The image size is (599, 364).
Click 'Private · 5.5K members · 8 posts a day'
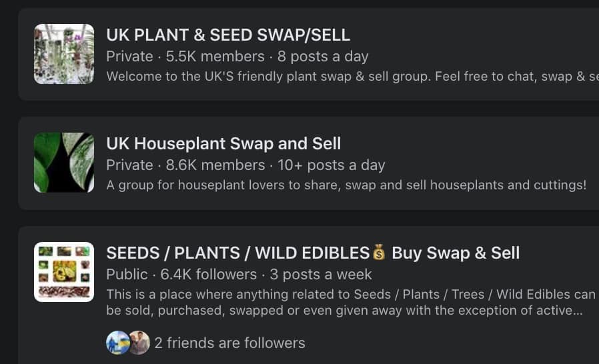[237, 57]
